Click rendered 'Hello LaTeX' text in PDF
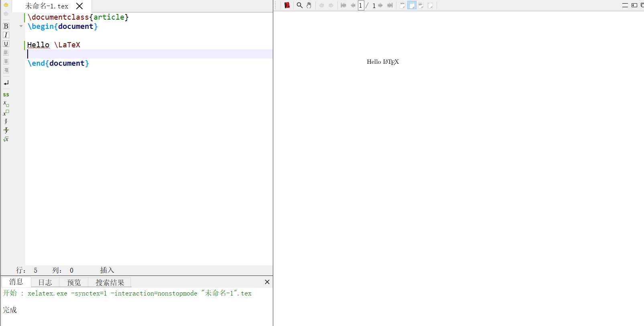The image size is (644, 326). 383,62
